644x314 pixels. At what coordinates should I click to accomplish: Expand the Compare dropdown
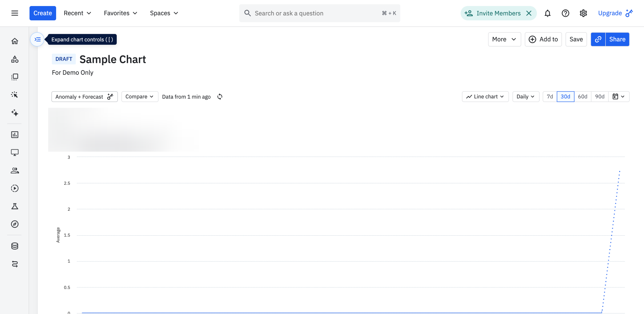140,97
